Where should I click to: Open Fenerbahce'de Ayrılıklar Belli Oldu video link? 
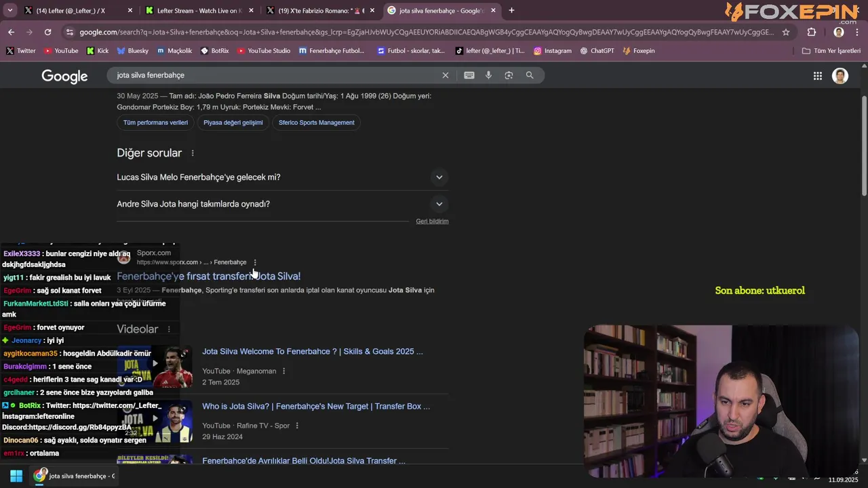[304, 461]
